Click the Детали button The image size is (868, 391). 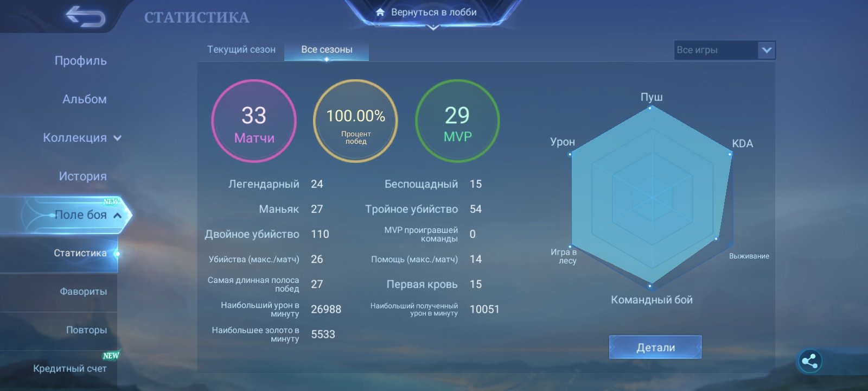pyautogui.click(x=655, y=348)
